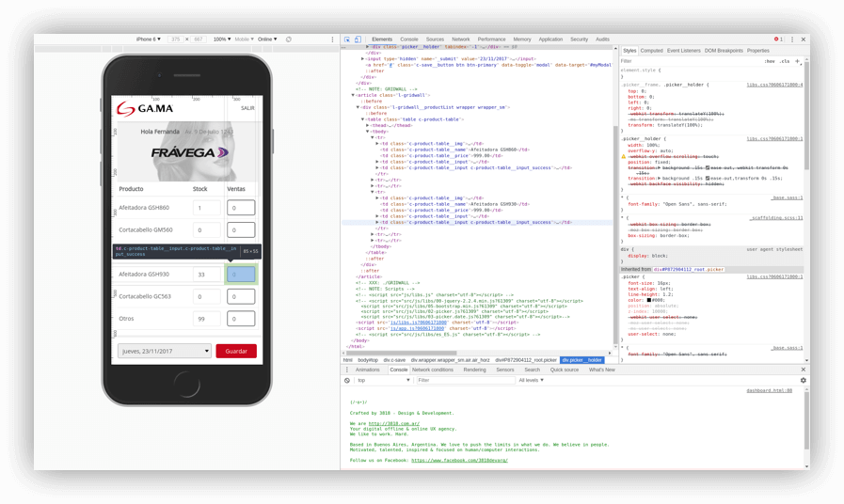Click the red error count indicator
The width and height of the screenshot is (844, 504).
[778, 39]
